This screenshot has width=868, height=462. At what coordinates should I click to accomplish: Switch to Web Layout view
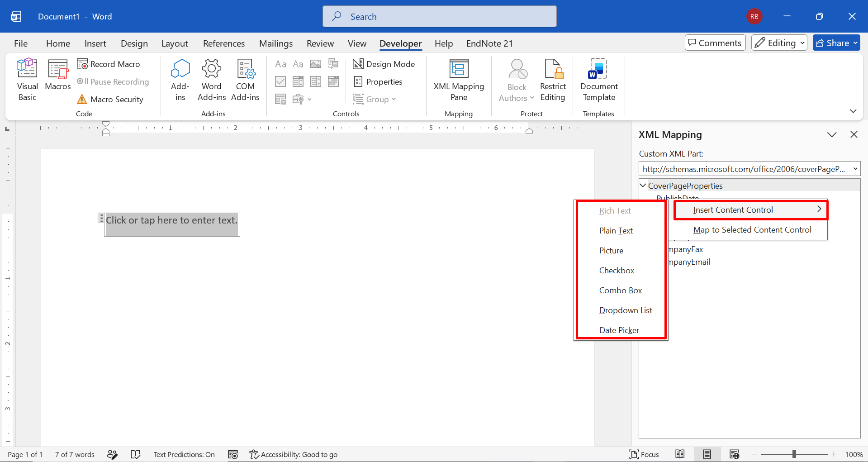point(734,454)
